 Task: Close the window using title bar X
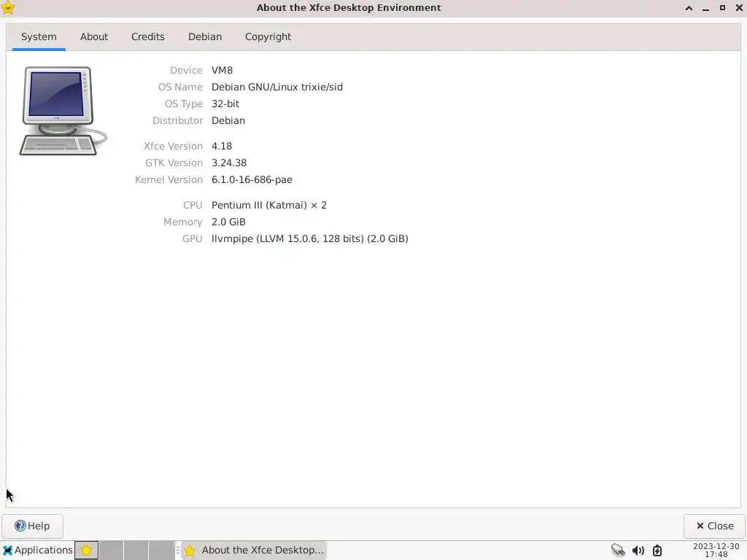point(739,8)
